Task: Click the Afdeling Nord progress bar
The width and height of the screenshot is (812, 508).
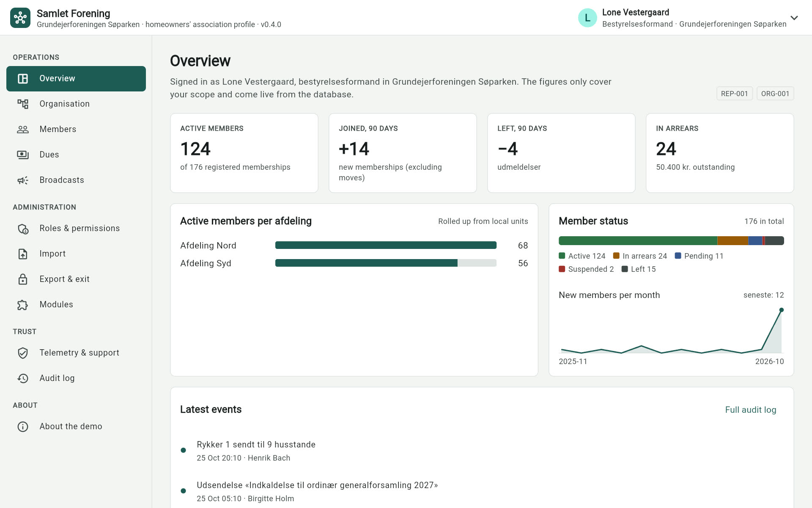Action: click(x=386, y=245)
